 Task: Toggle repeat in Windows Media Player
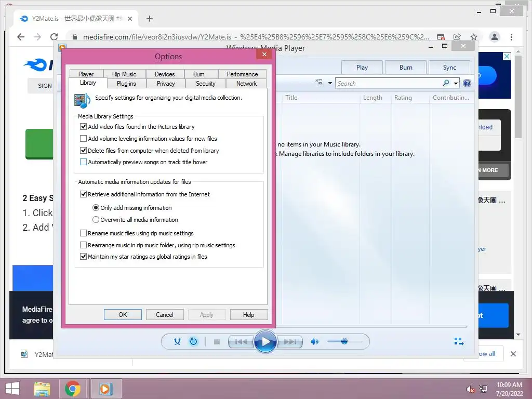(193, 342)
